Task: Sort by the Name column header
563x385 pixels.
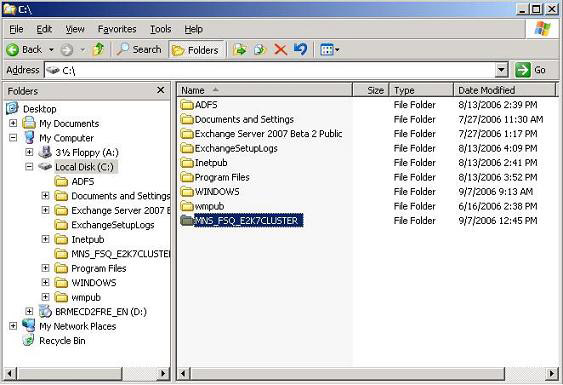Action: pyautogui.click(x=264, y=90)
